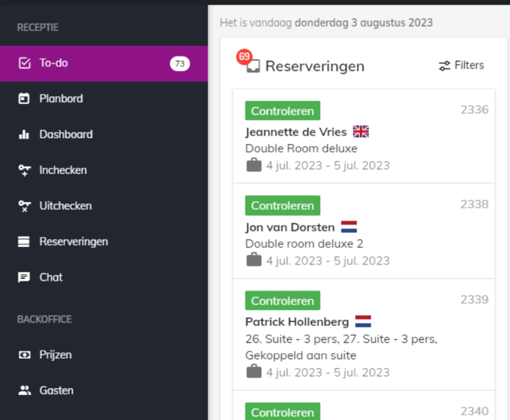The height and width of the screenshot is (420, 510).
Task: Open the To-do checkbox icon in sidebar
Action: click(24, 63)
